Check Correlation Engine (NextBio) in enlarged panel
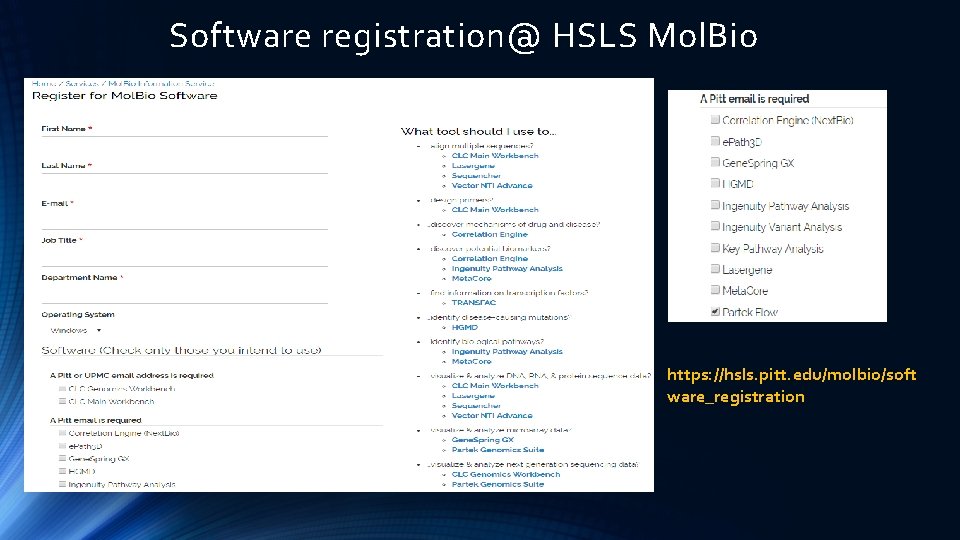960x540 pixels. coord(715,120)
